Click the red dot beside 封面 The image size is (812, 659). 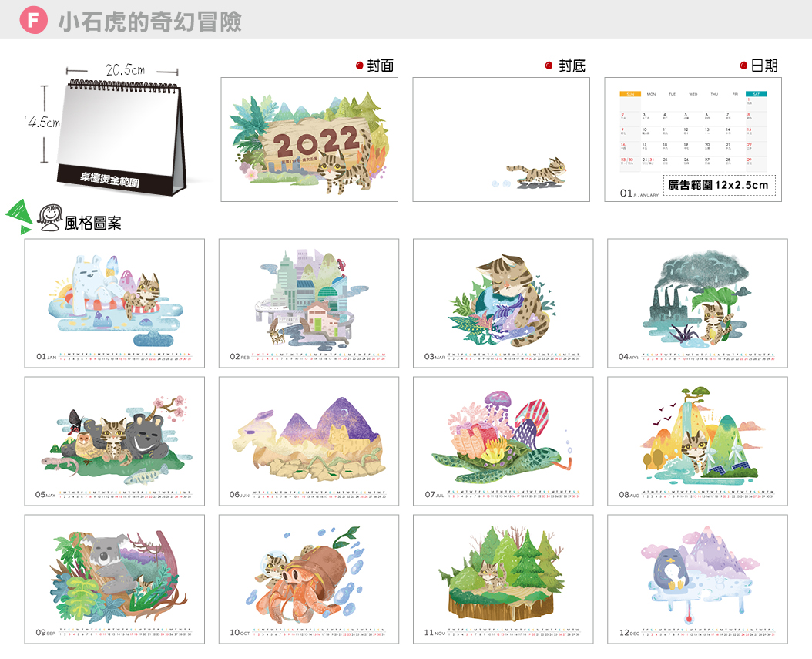pyautogui.click(x=360, y=66)
